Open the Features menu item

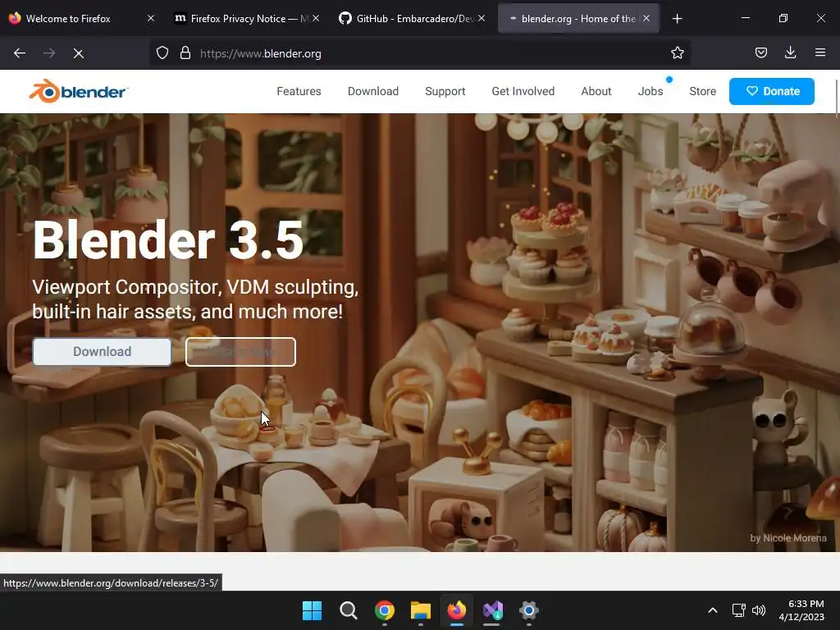299,91
